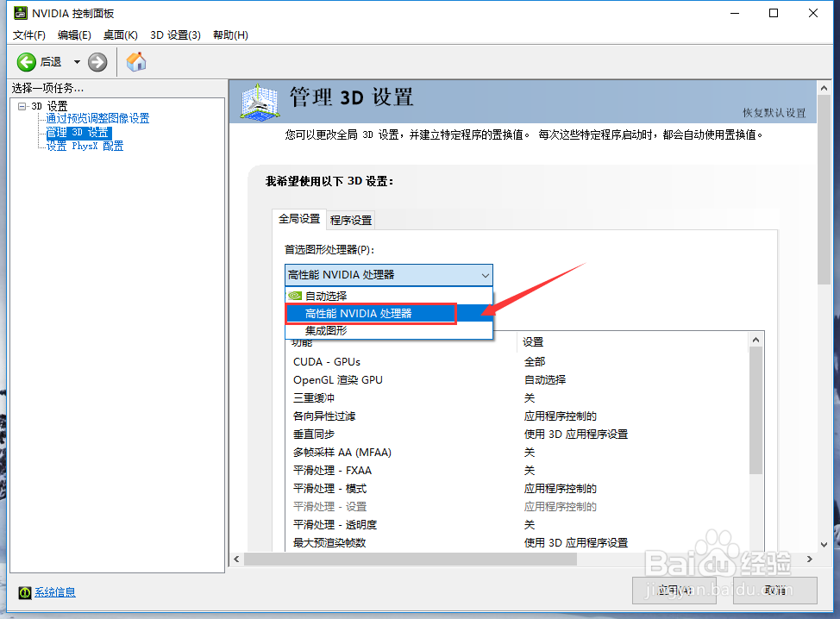Click horizontal scrollbar left arrow
840x619 pixels.
tap(237, 559)
